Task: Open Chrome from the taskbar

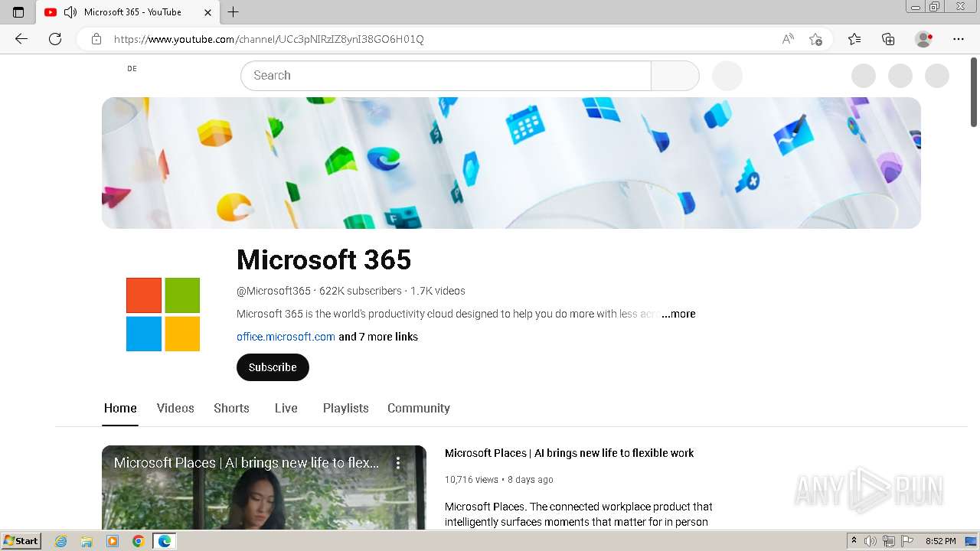Action: [139, 541]
